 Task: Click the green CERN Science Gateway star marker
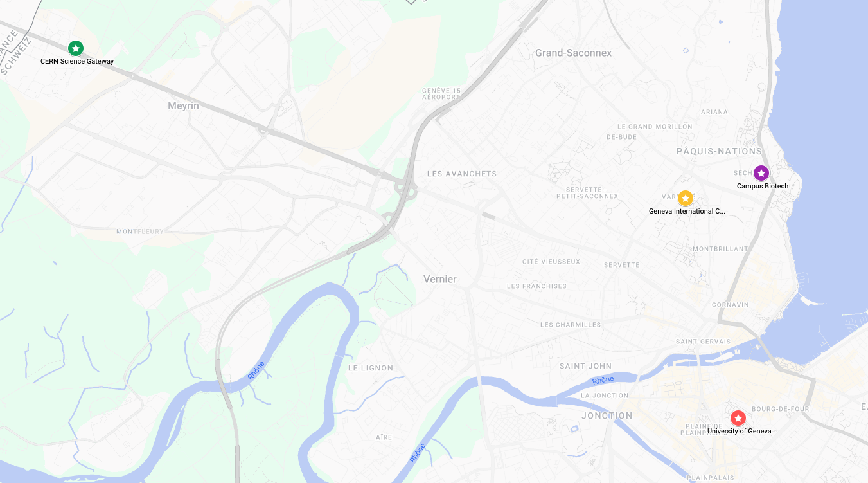[76, 48]
